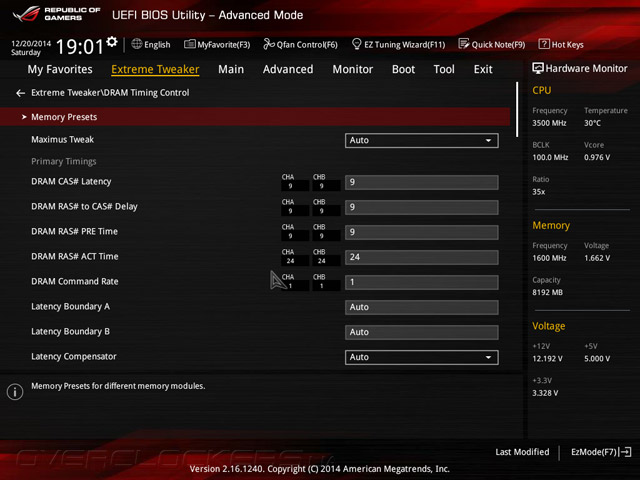Click Last Modified at bottom
The width and height of the screenshot is (640, 480).
click(x=522, y=452)
